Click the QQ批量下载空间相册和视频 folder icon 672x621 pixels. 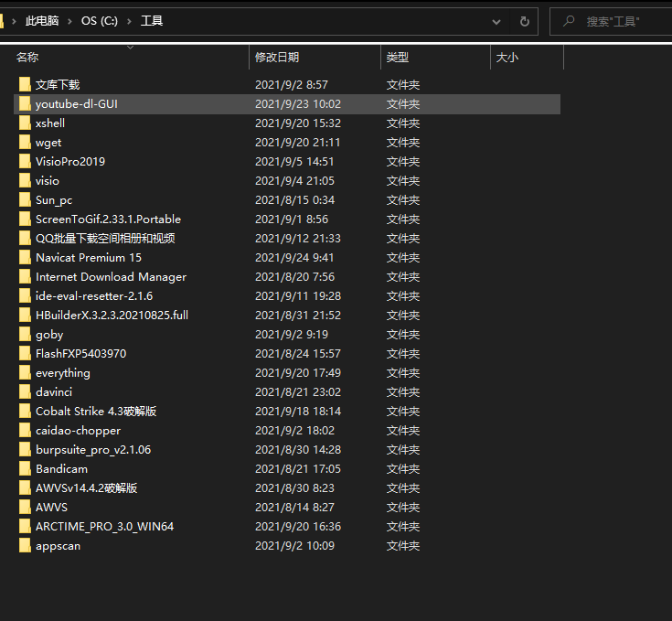click(x=25, y=239)
